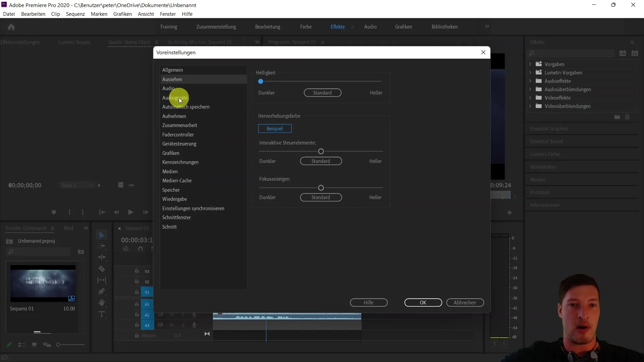Toggle the S solo button on A3 track
The image size is (644, 362).
pos(183,325)
